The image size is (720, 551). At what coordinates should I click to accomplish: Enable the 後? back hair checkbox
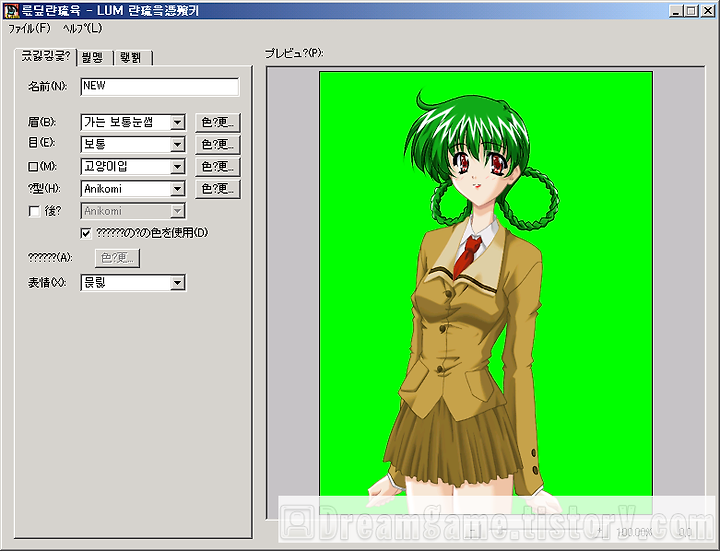click(34, 211)
